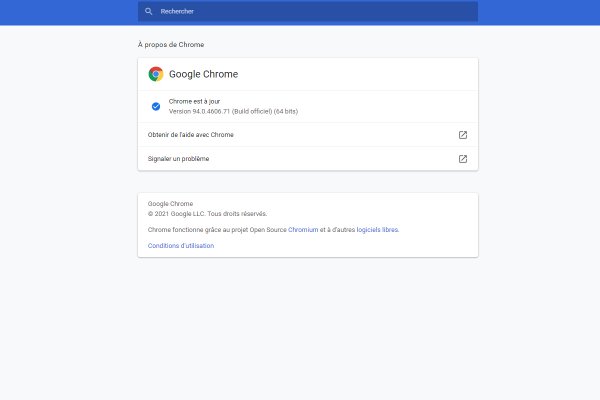Click the blue header bar beside search
This screenshot has height=400, width=600.
pos(540,12)
